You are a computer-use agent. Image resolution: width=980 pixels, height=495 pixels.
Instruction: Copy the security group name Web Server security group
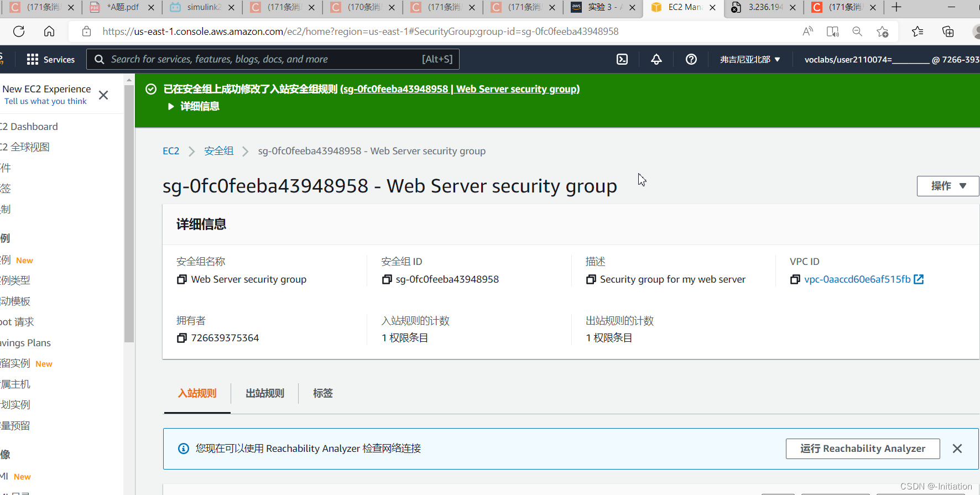point(181,279)
